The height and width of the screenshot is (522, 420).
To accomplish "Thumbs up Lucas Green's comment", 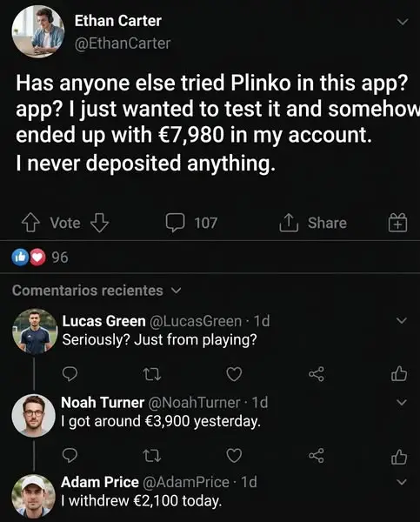I will click(399, 373).
